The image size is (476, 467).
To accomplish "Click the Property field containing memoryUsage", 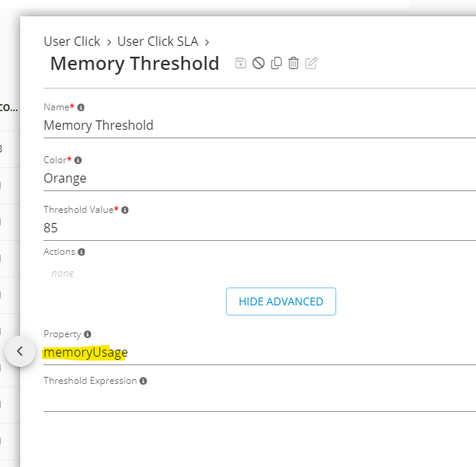I will coord(256,352).
